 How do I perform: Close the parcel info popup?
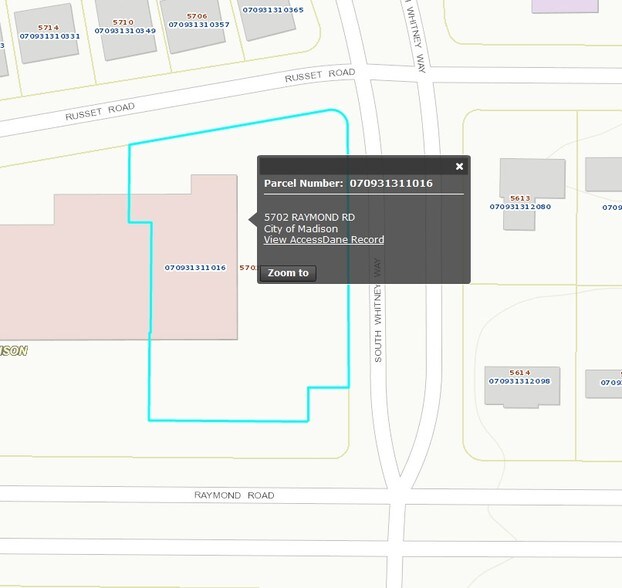459,166
